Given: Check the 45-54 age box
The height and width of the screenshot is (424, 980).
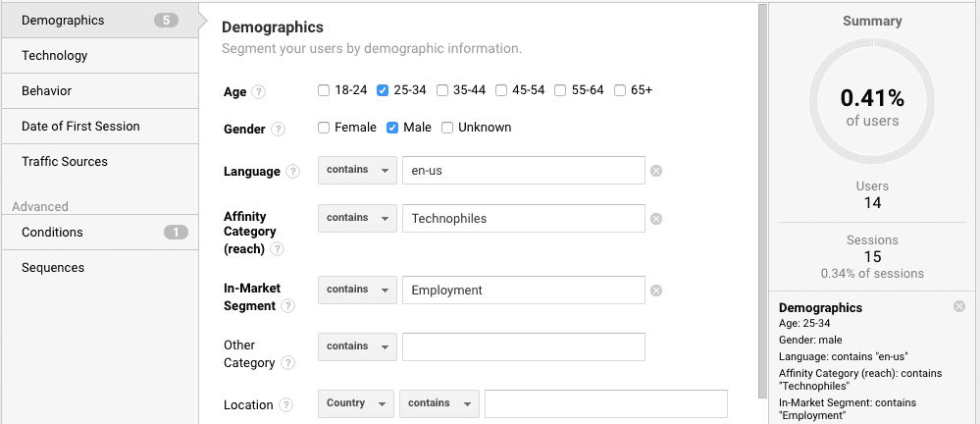Looking at the screenshot, I should pos(500,90).
